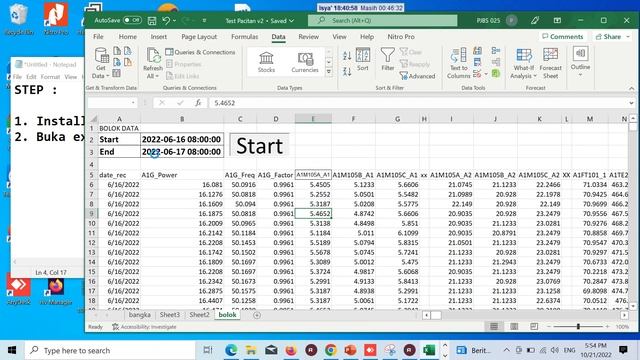The width and height of the screenshot is (640, 360).
Task: Open Edit menu in Notepad
Action: click(31, 77)
